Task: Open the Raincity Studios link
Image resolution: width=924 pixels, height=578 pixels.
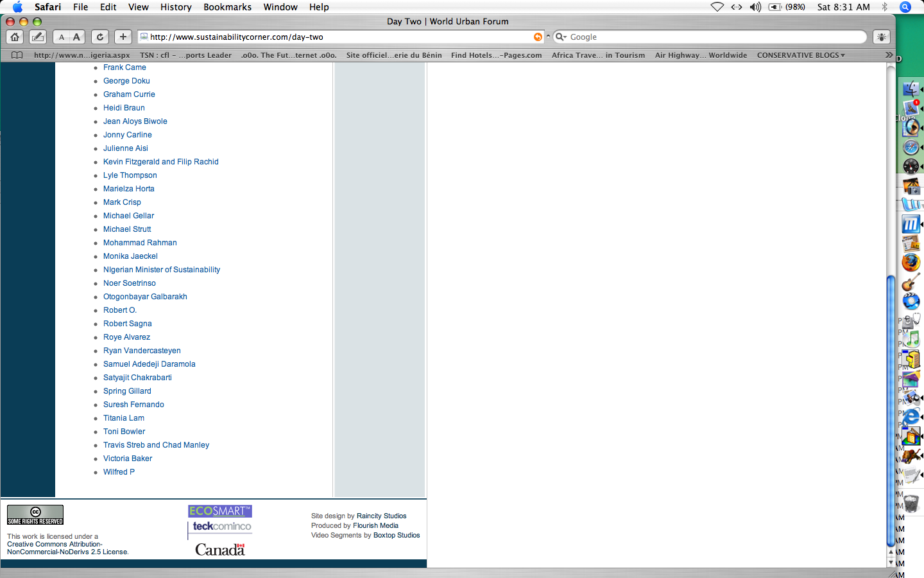Action: (382, 516)
